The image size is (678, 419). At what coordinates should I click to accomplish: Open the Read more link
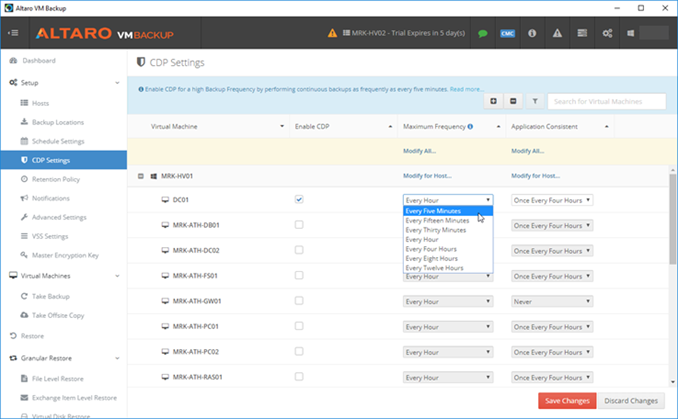[x=467, y=89]
